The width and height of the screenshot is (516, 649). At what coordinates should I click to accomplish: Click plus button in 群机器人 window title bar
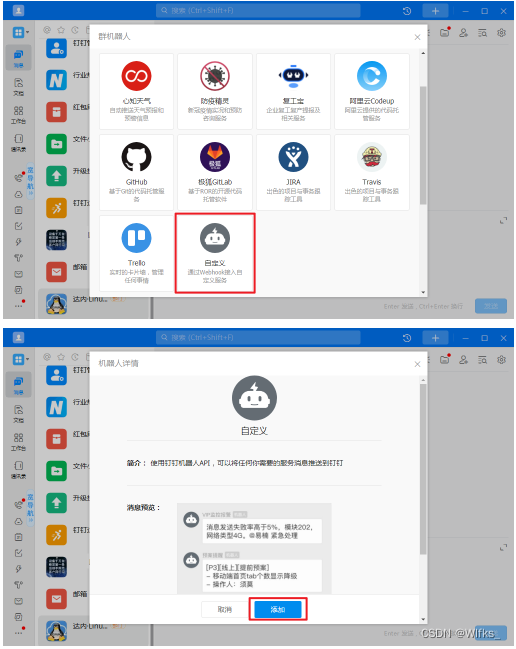(x=435, y=11)
